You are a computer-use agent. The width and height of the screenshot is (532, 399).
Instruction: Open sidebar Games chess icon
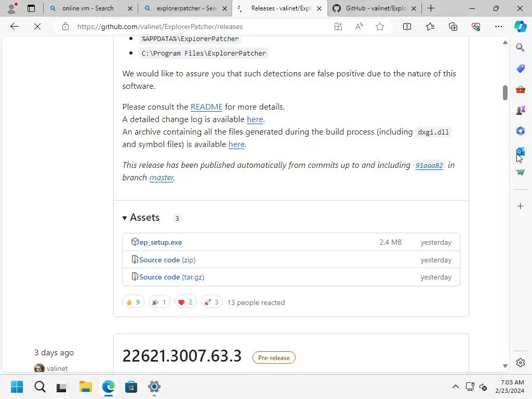(520, 110)
